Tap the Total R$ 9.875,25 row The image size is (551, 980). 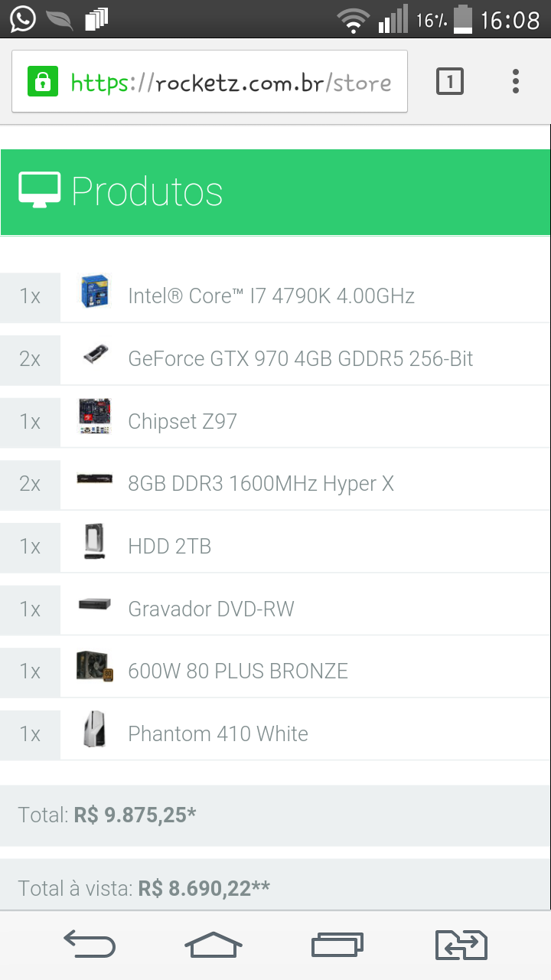(x=275, y=815)
